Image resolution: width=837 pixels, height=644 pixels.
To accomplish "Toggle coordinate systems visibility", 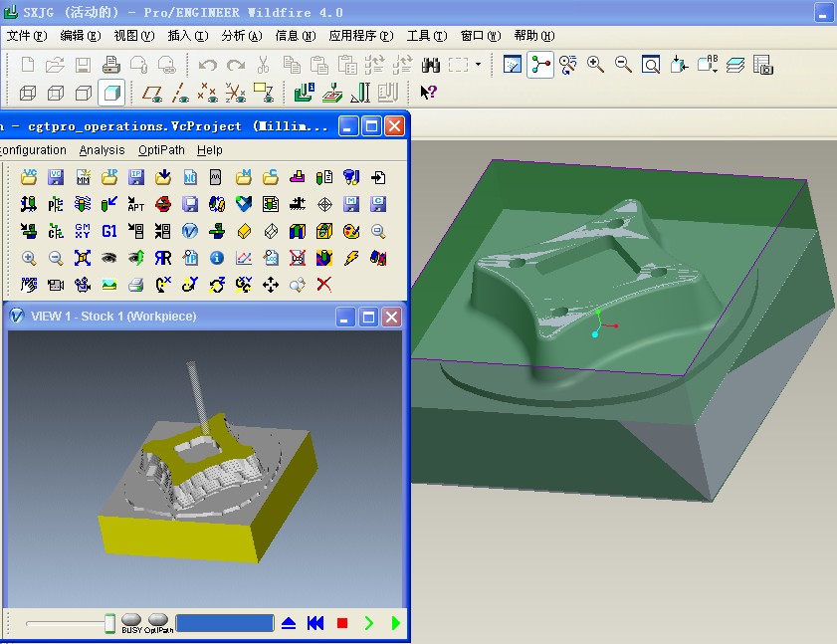I will [236, 93].
